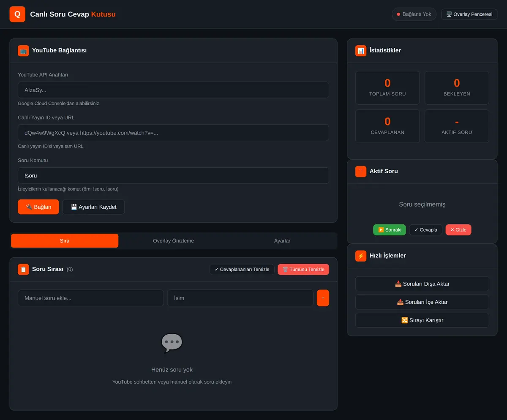Viewport: 507px width, 420px height.
Task: Save settings with Ayarları Kaydet
Action: (93, 207)
